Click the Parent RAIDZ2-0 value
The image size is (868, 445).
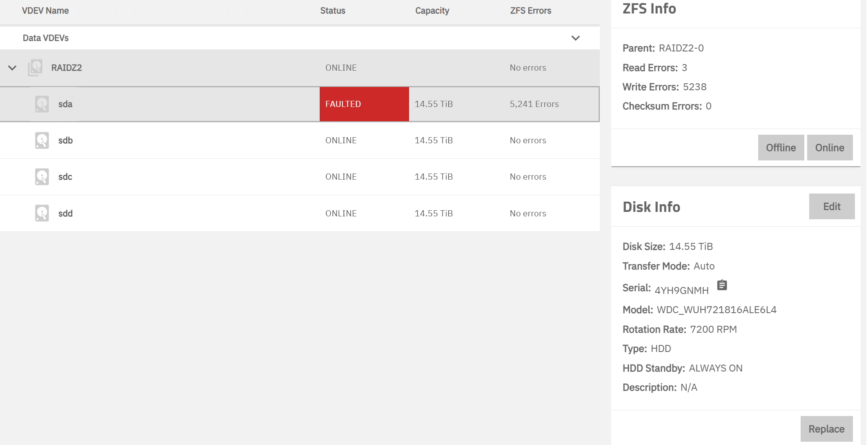point(681,48)
